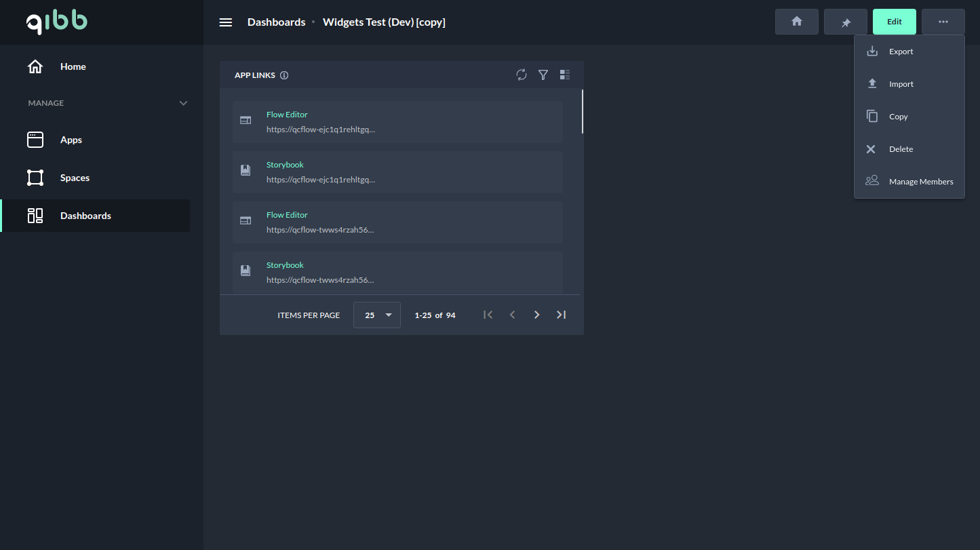Jump to the last page of results

pyautogui.click(x=561, y=315)
